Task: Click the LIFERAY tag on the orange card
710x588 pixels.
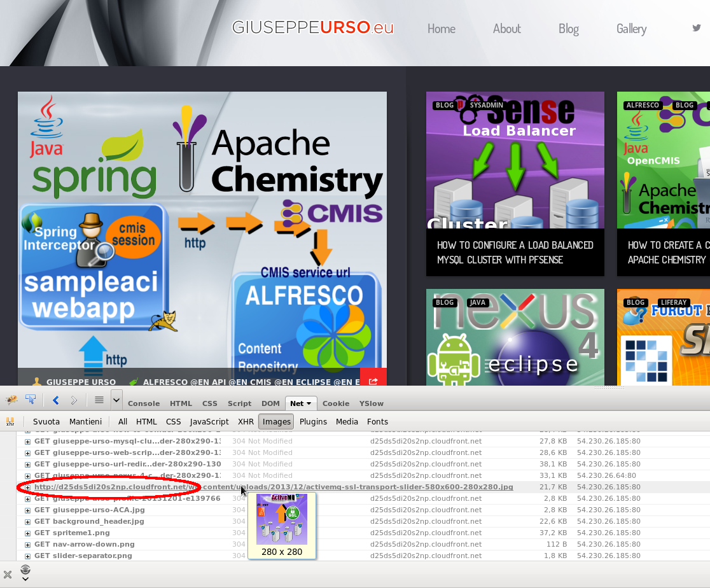Action: 674,303
